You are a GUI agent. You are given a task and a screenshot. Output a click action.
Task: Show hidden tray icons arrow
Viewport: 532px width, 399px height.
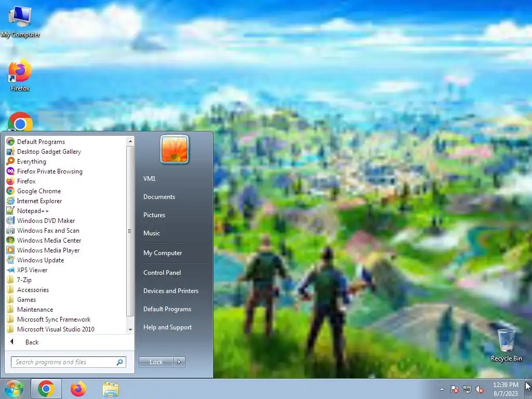[442, 389]
